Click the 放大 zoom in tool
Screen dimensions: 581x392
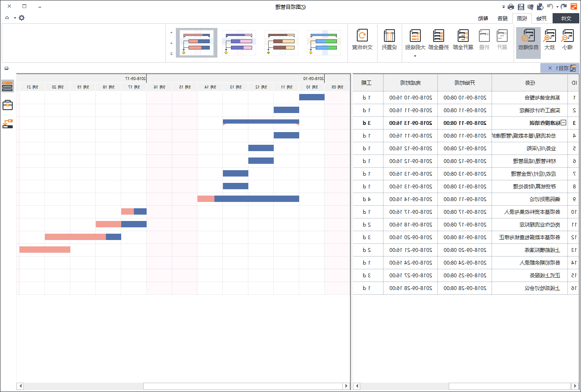coord(550,40)
